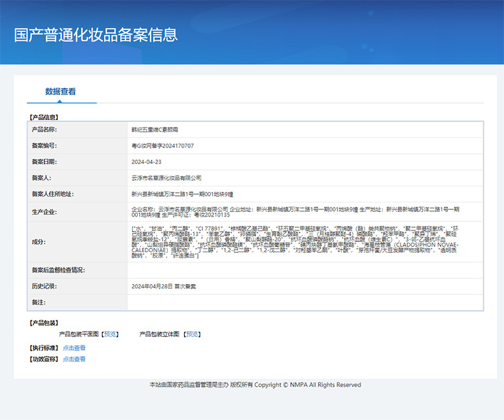Select the 备案日期 label cell
This screenshot has width=504, height=420.
coord(77,161)
